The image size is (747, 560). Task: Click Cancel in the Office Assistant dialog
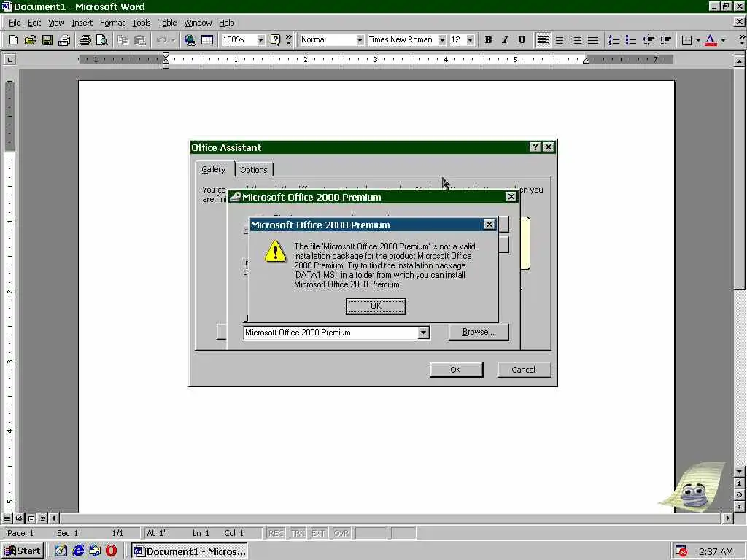[524, 370]
